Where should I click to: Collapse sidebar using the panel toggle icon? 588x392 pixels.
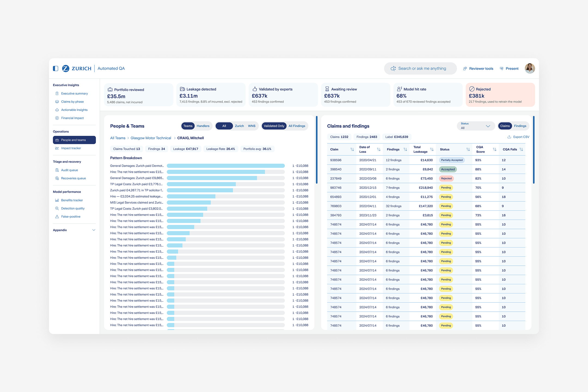(x=56, y=68)
